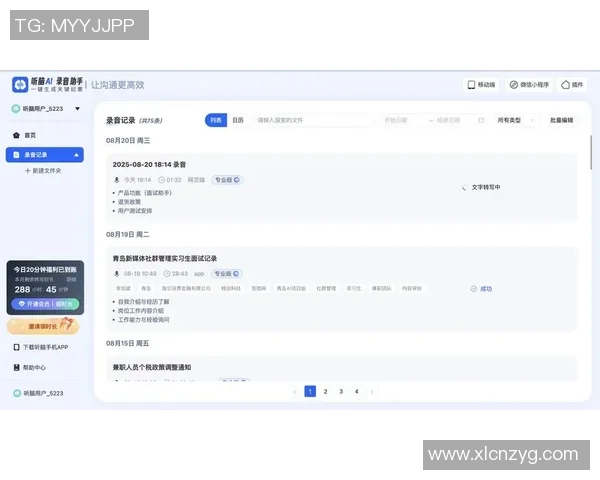Click 新建文件夹 to add folder

tap(43, 171)
